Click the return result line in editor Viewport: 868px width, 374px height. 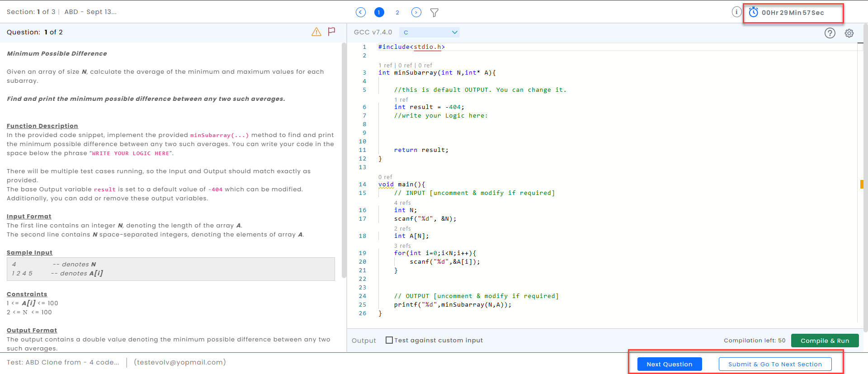(421, 150)
